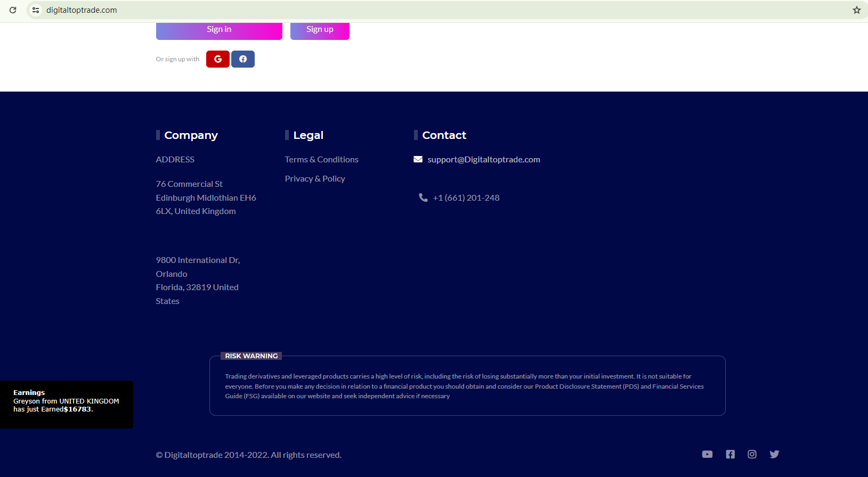
Task: Click the Company heading in footer
Action: [x=191, y=135]
